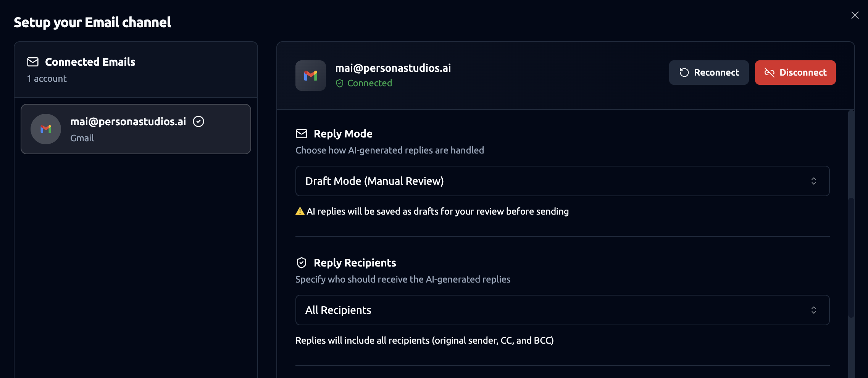Viewport: 868px width, 378px height.
Task: Click the large Gmail logo in account header
Action: coord(311,76)
